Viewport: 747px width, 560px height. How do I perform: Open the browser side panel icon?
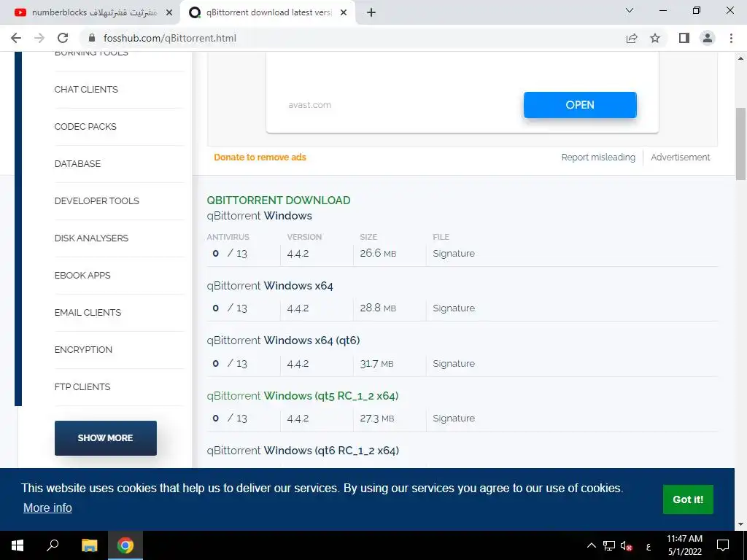[684, 38]
